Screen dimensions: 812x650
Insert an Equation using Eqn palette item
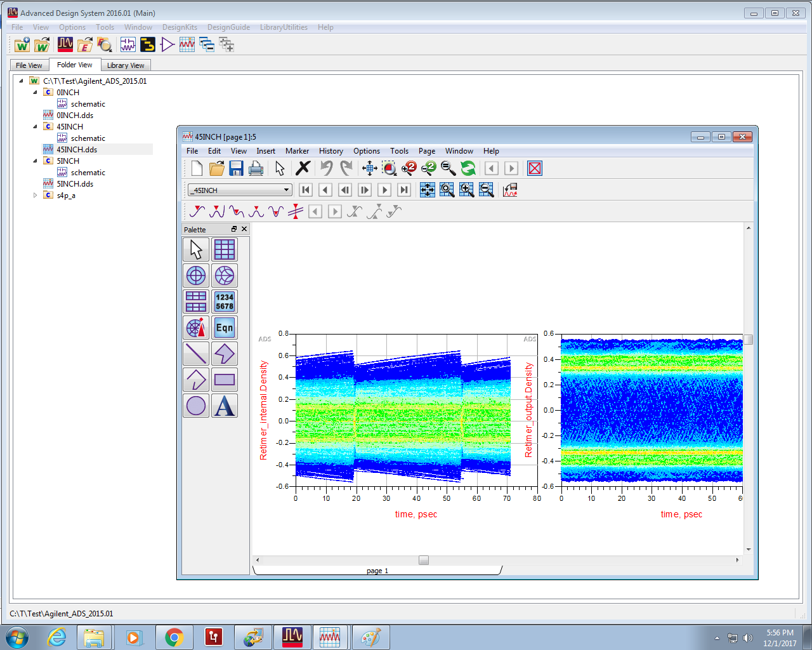point(225,328)
